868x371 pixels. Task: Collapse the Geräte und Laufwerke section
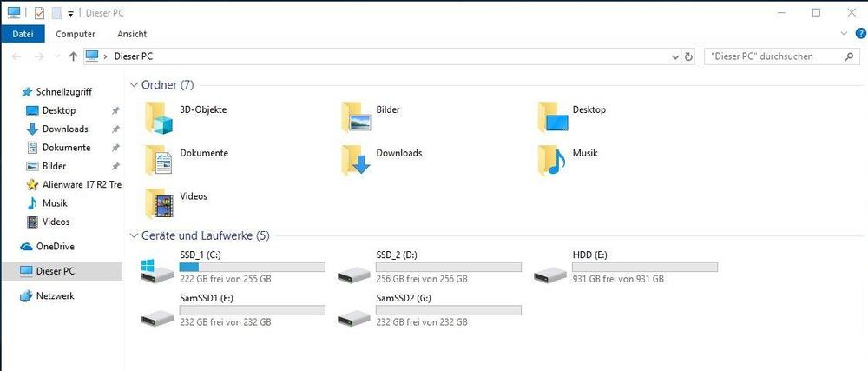pos(134,235)
